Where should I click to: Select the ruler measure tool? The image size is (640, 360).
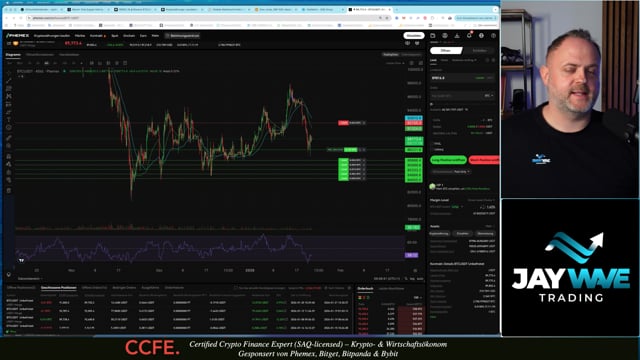click(9, 138)
